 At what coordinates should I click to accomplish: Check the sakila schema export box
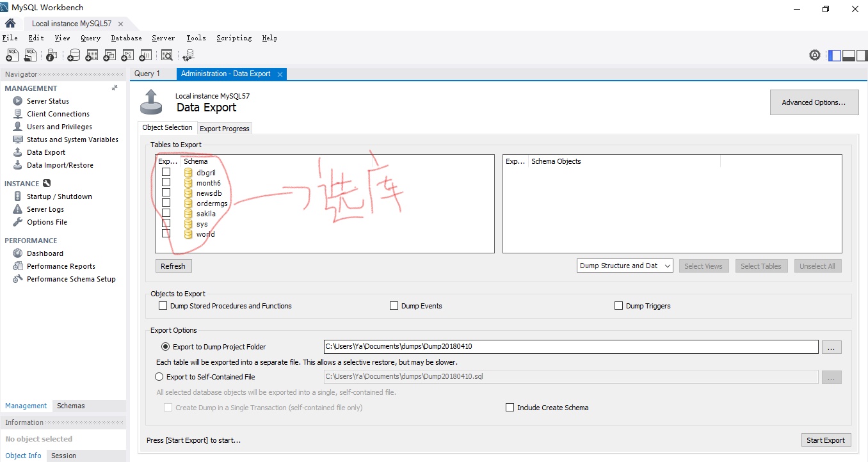pyautogui.click(x=166, y=213)
